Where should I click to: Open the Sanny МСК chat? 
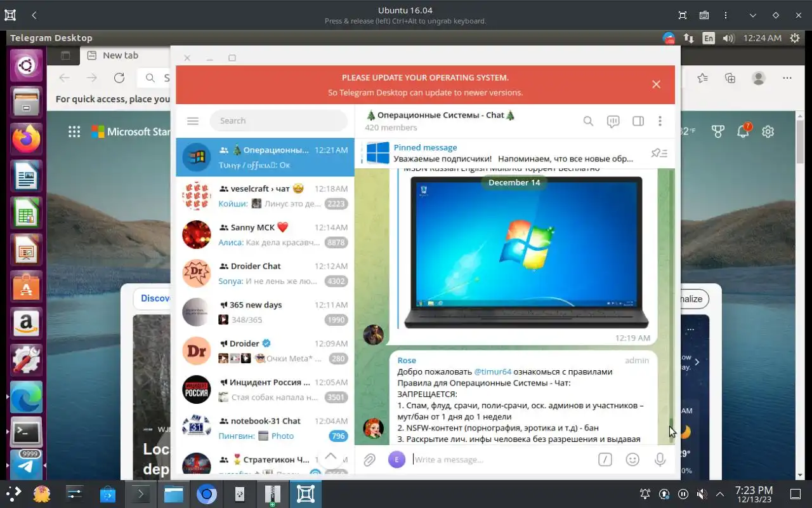click(265, 235)
